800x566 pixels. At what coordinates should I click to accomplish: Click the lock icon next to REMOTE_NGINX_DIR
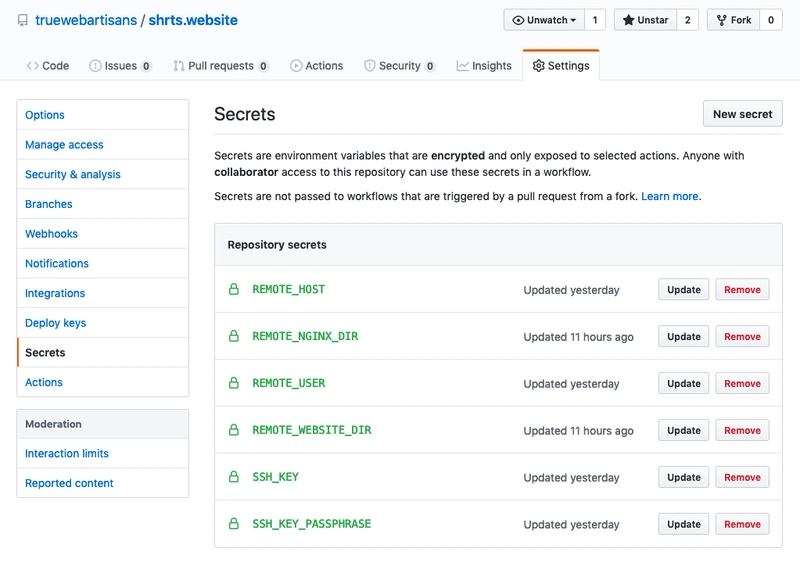[234, 336]
